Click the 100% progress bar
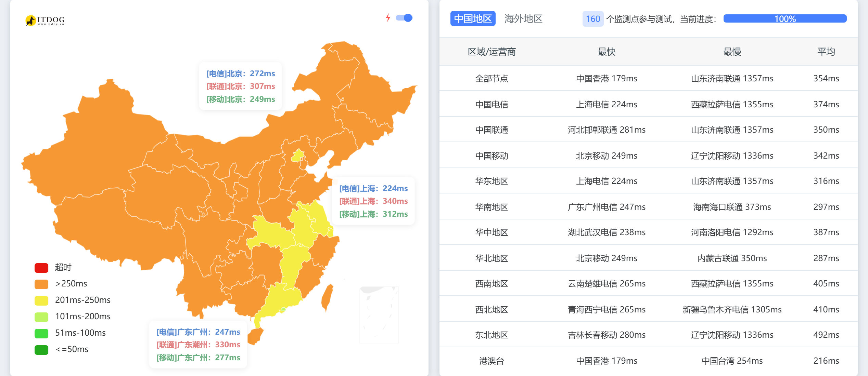The width and height of the screenshot is (868, 376). point(785,18)
